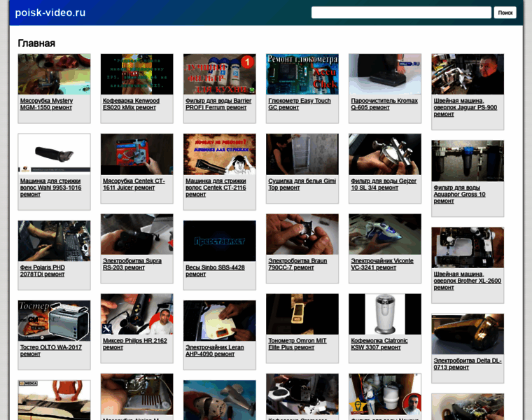This screenshot has height=420, width=532.
Task: Open Машинка для стрижки Wahl 9953-1016 link
Action: tap(50, 188)
